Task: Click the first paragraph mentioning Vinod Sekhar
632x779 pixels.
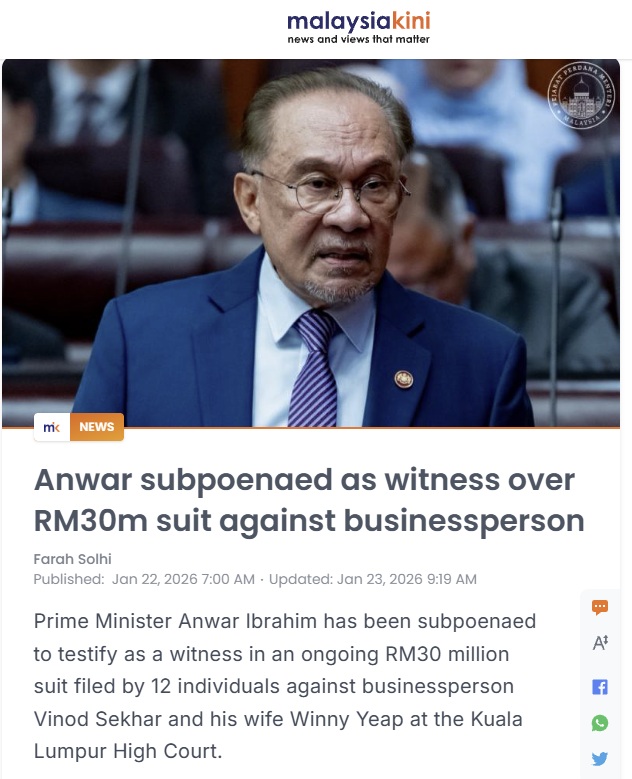Action: (285, 686)
